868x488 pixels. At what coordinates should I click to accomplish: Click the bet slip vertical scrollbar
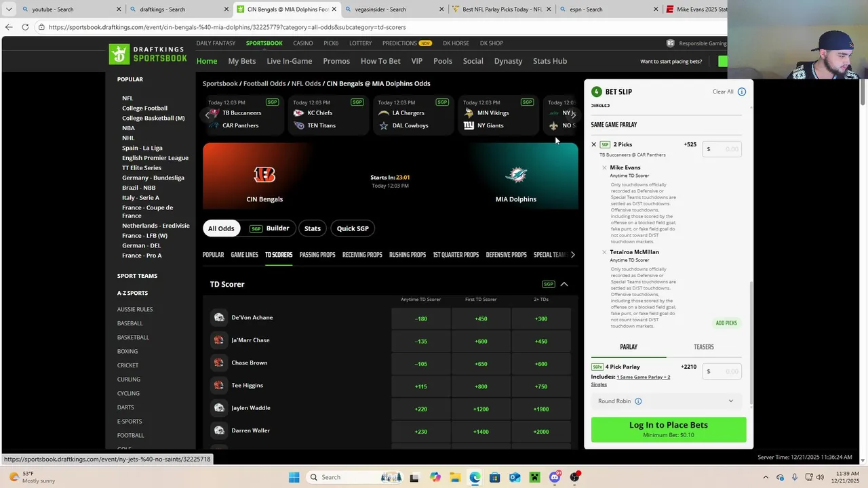751,342
